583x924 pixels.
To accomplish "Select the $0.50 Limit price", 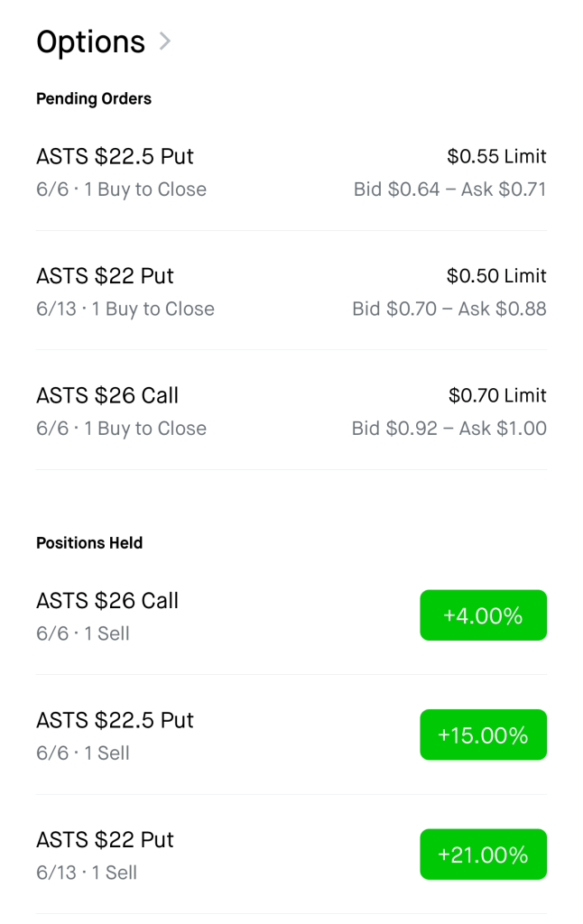I will click(496, 276).
